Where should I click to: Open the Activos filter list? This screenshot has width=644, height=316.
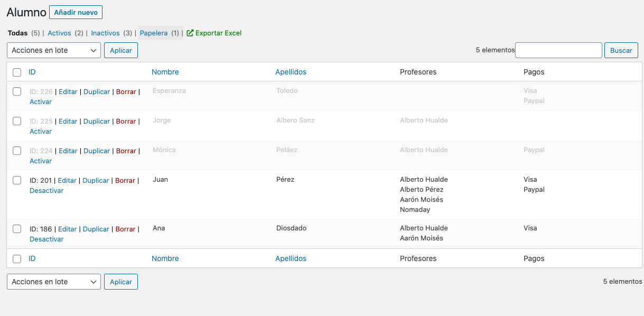click(x=59, y=33)
